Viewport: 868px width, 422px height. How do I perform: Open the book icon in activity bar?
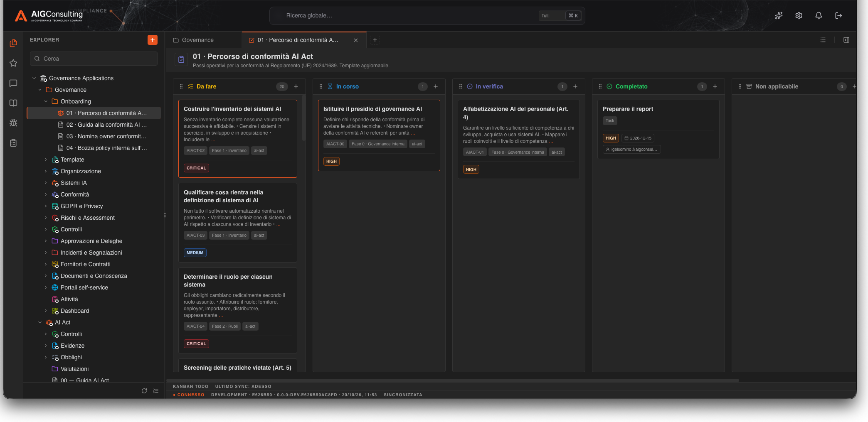click(13, 103)
